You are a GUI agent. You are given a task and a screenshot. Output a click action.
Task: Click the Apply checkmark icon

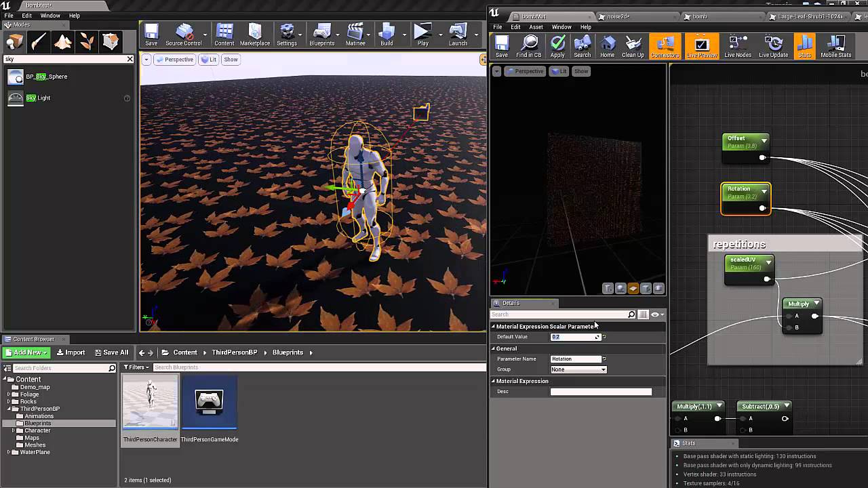click(557, 47)
